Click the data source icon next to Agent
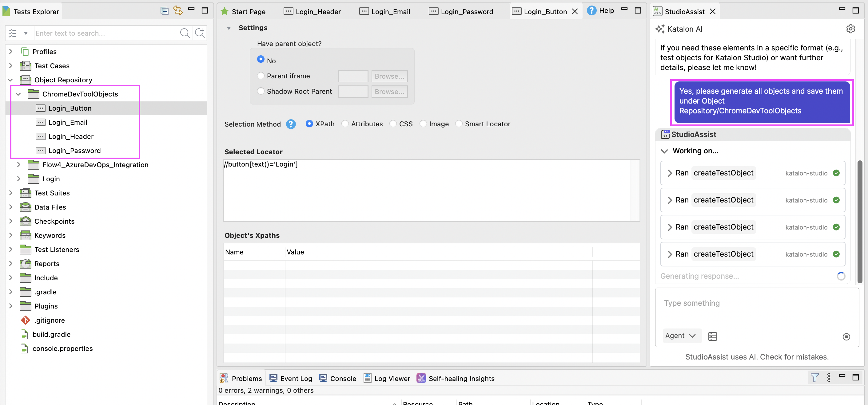The width and height of the screenshot is (868, 405). click(x=712, y=336)
